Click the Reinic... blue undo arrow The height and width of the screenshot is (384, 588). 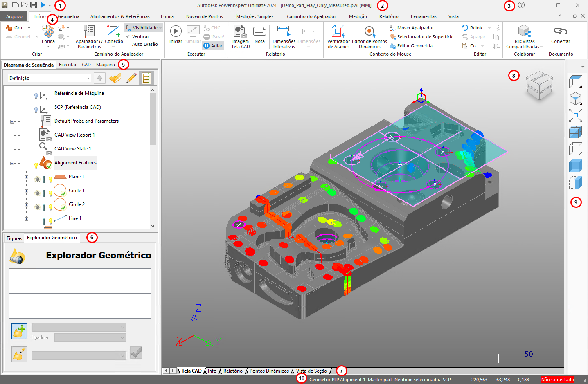click(465, 28)
